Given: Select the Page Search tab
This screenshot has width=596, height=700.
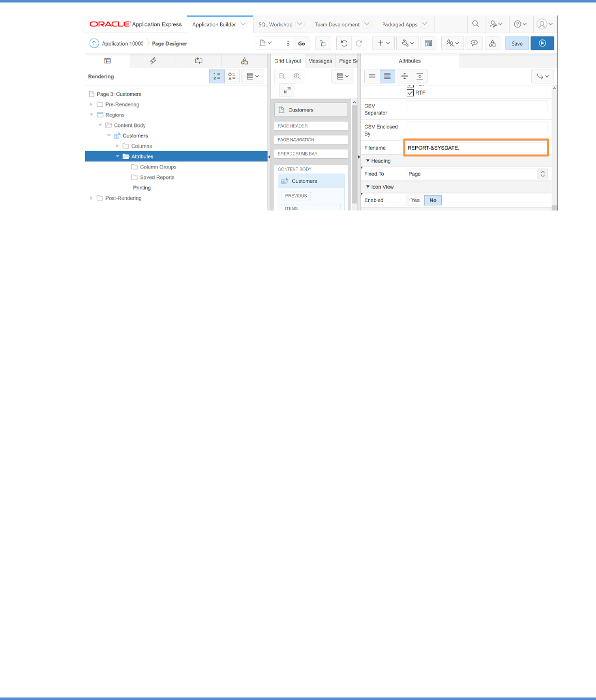Looking at the screenshot, I should 347,61.
